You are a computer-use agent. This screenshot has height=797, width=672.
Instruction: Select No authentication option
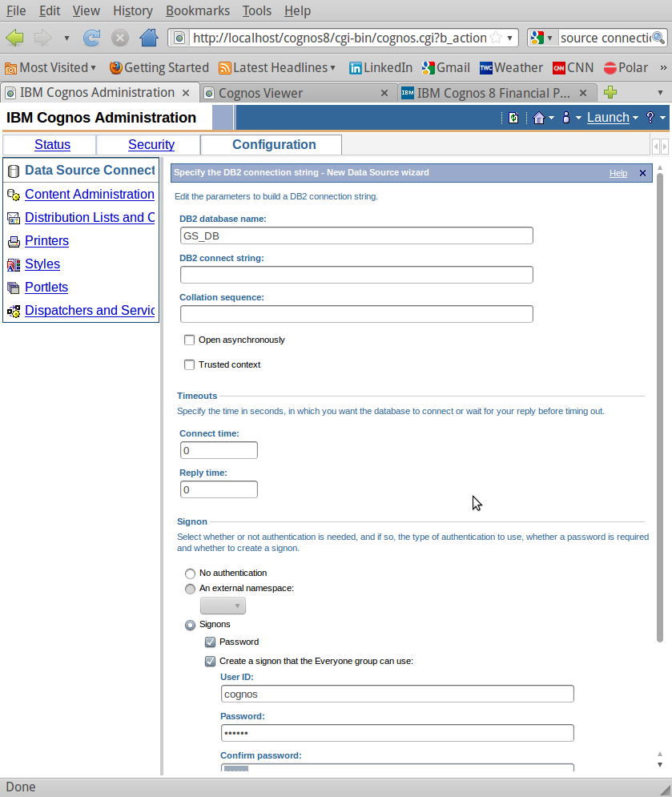(190, 574)
